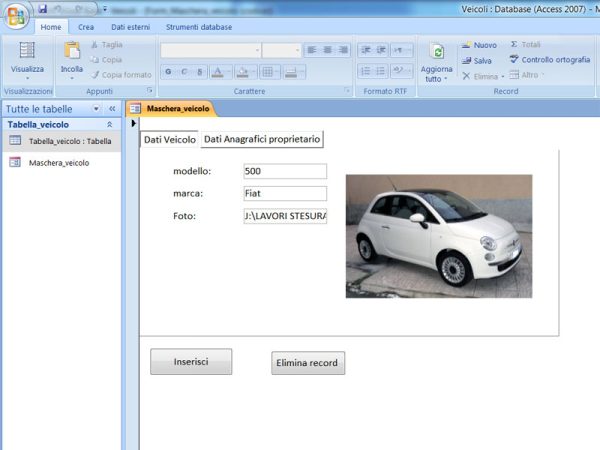
Task: Click Nuovo record in ribbon
Action: 479,45
